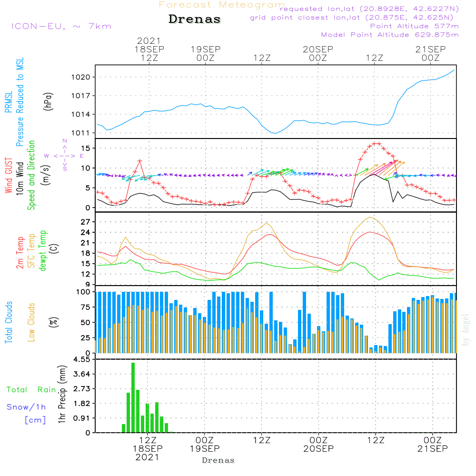
Task: Click the '(m/s)' unit label
Action: (46, 175)
